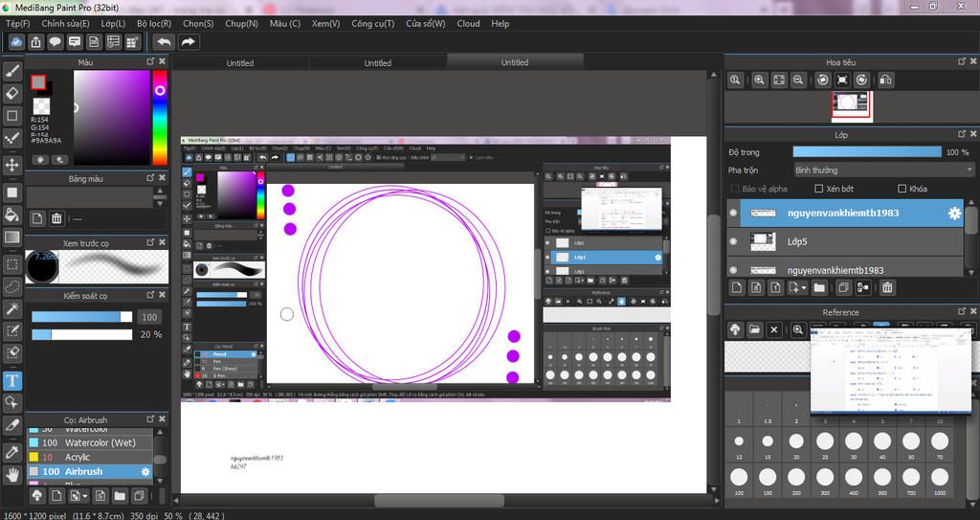Rotate view left in Navigator panel
This screenshot has height=520, width=980.
823,80
